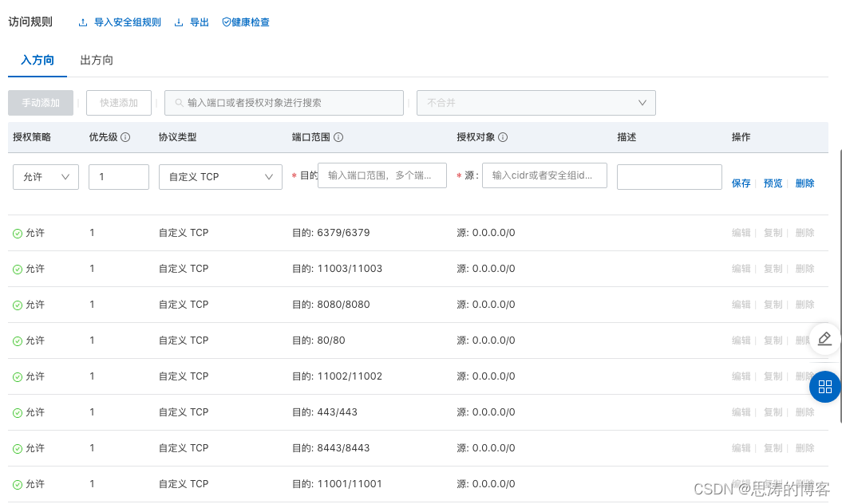This screenshot has width=842, height=504.
Task: Click the import security group rules upload icon
Action: [83, 22]
